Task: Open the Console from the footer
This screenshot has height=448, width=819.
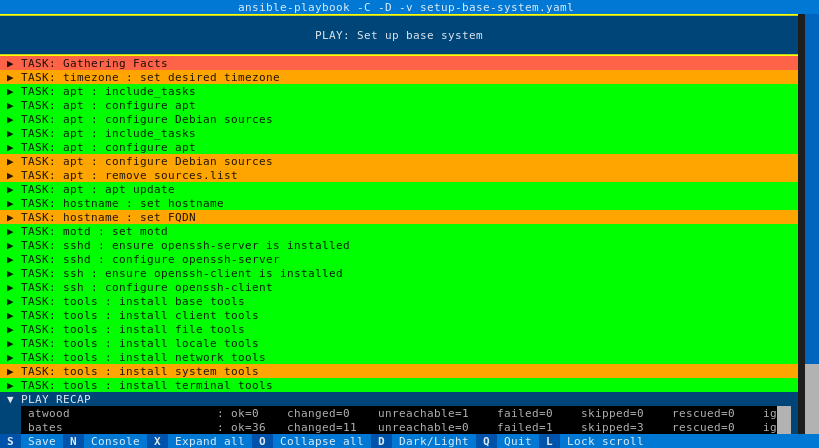Action: click(105, 441)
